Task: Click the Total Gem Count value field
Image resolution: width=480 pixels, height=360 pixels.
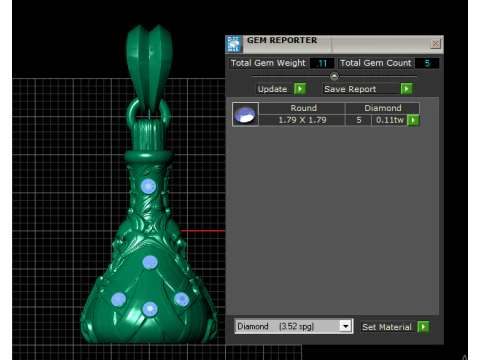Action: [x=427, y=63]
